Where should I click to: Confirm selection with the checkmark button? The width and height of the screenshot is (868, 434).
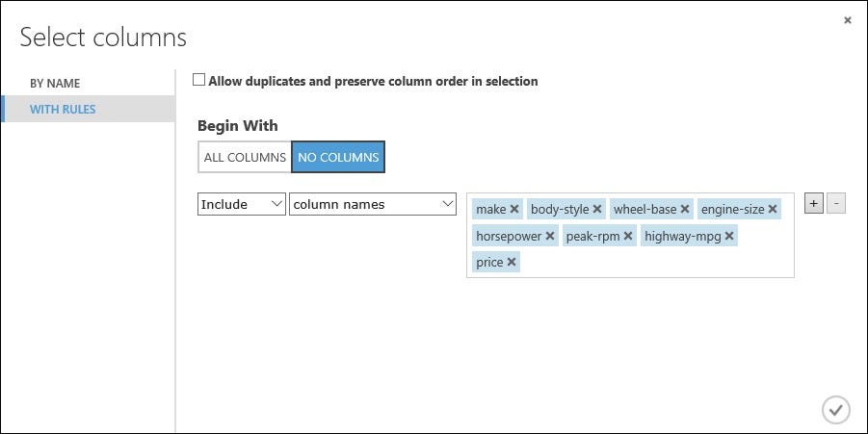tap(836, 410)
